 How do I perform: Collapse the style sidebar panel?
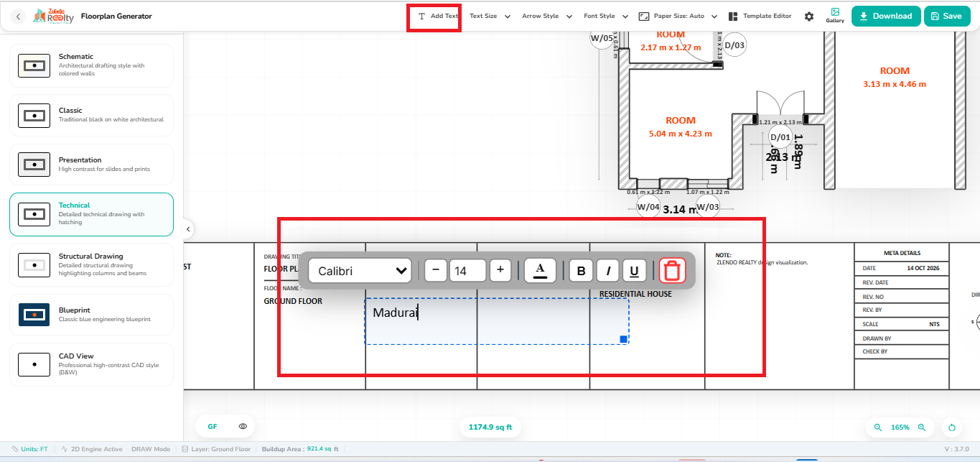click(188, 229)
